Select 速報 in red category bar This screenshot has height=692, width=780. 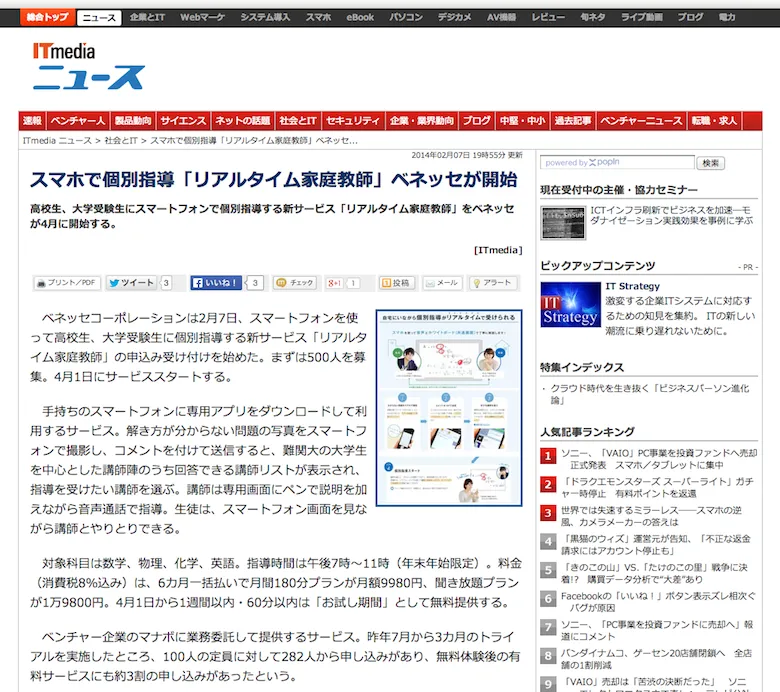(x=32, y=121)
